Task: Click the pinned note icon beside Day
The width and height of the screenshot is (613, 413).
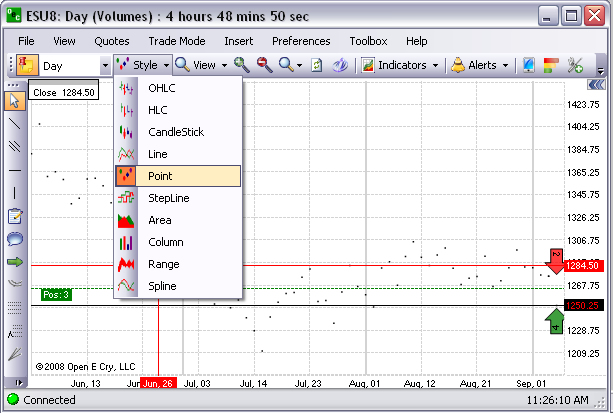Action: 27,65
